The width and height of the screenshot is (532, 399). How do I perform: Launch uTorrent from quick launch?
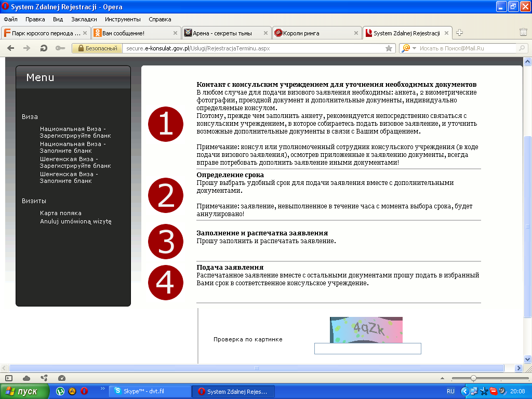60,391
